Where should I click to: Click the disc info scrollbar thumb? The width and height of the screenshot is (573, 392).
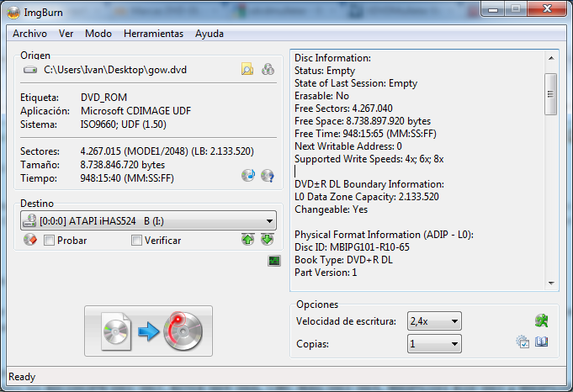[551, 94]
